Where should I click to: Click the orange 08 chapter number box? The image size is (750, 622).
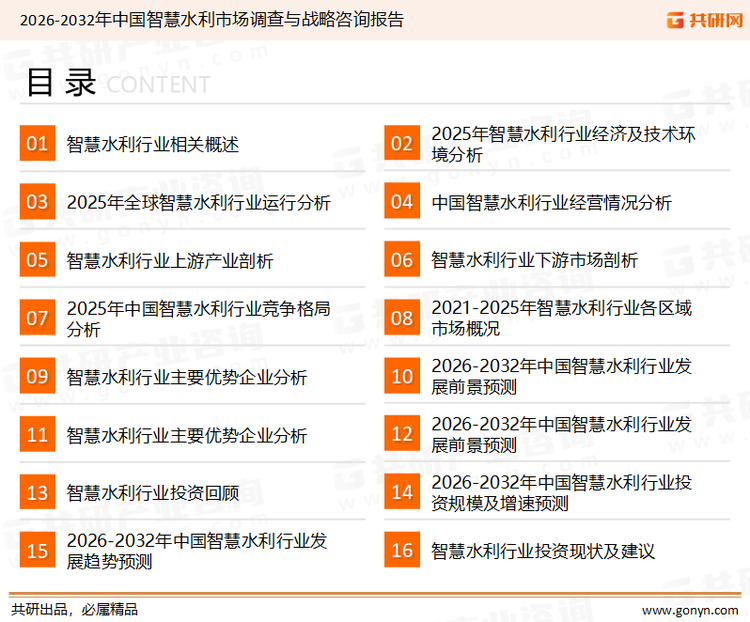[x=402, y=318]
